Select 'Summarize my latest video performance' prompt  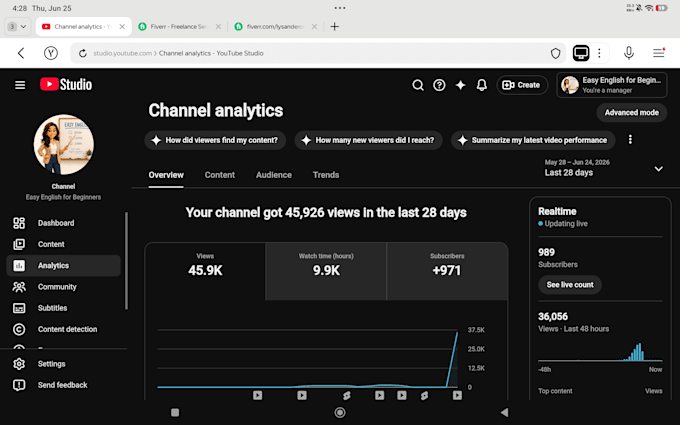[533, 140]
